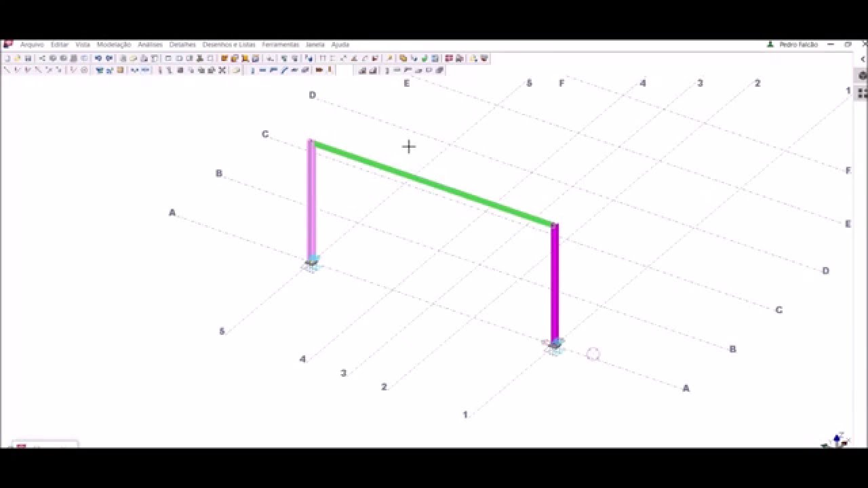Screen dimensions: 868x488
Task: Open the Vista menu
Action: (83, 45)
